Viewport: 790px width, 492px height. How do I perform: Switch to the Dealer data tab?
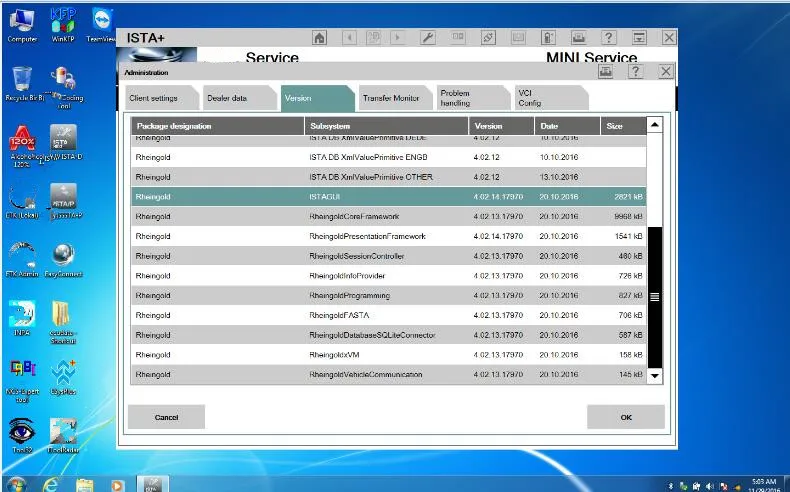click(x=238, y=98)
